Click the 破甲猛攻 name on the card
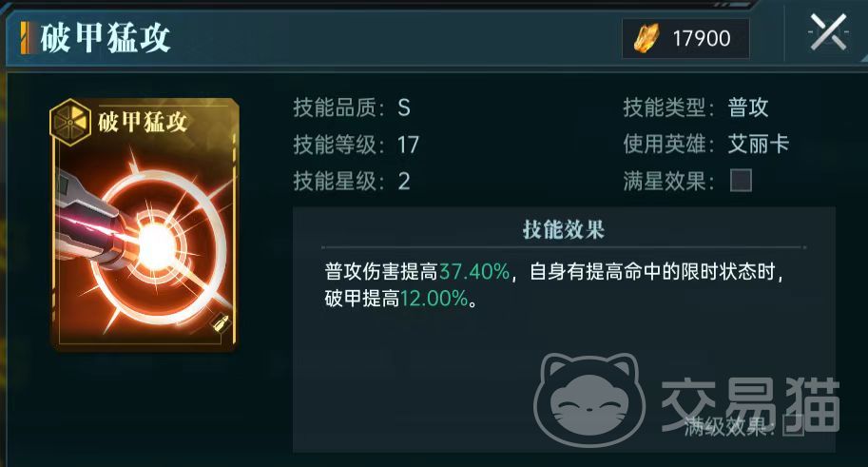 [143, 122]
